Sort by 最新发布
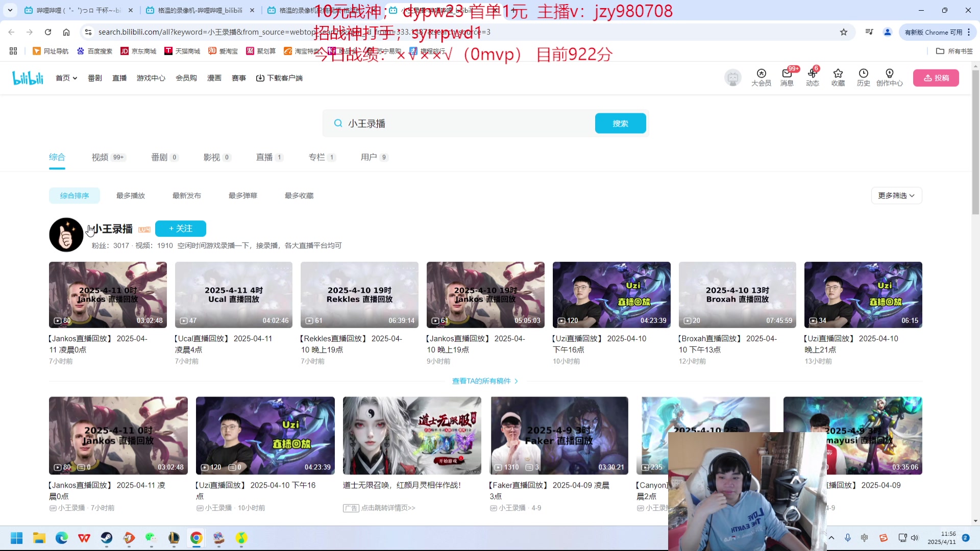 [x=187, y=196]
